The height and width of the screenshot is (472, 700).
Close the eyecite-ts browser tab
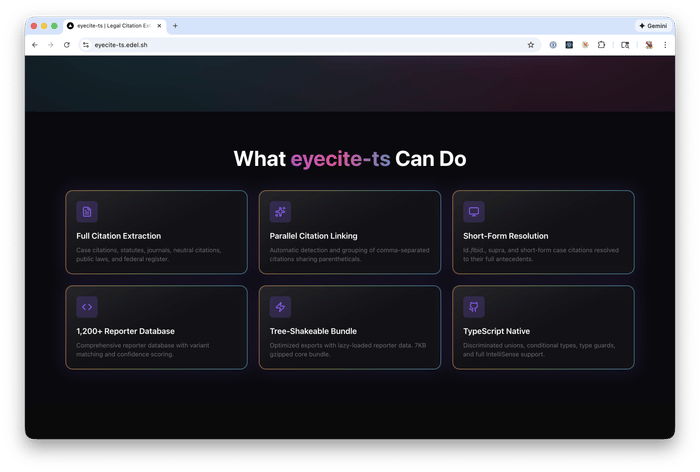(x=160, y=26)
